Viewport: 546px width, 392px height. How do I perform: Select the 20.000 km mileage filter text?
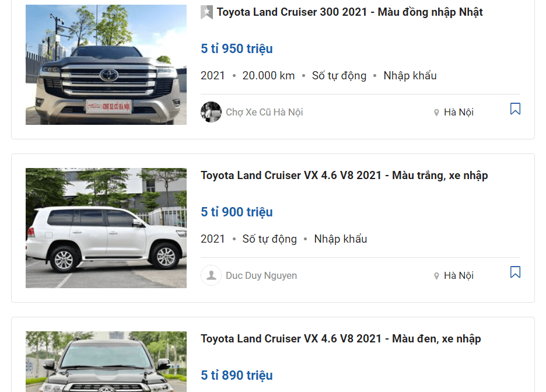268,75
